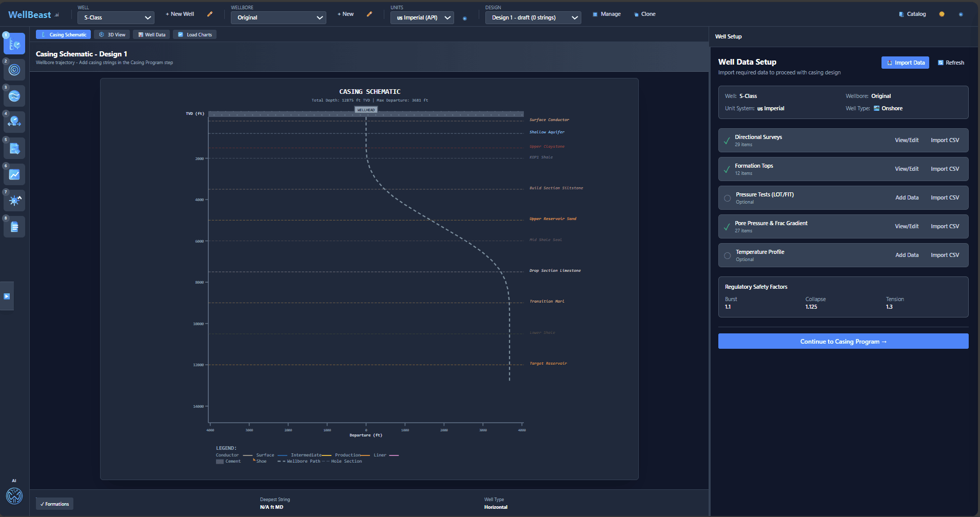
Task: Expand the collapsed left side panel arrow
Action: [7, 296]
